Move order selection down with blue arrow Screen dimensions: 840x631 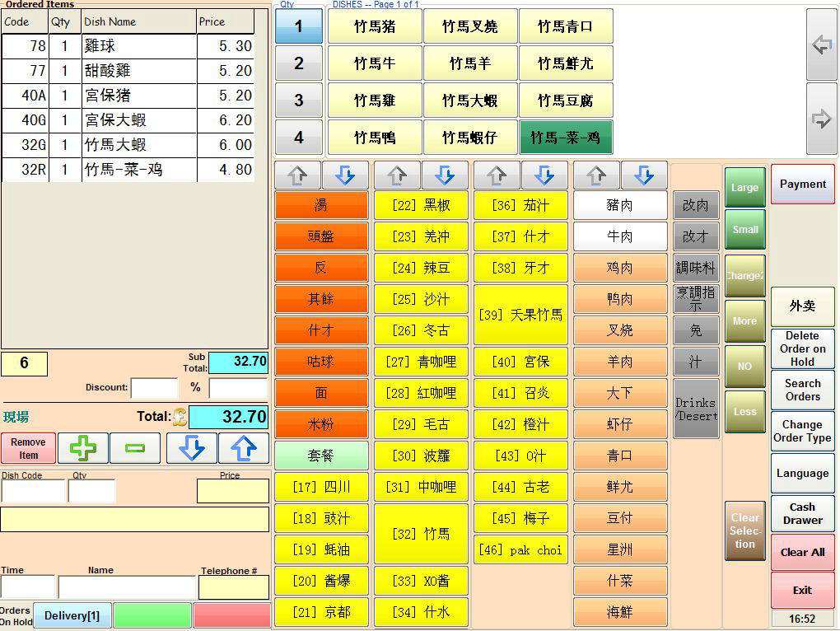[191, 448]
